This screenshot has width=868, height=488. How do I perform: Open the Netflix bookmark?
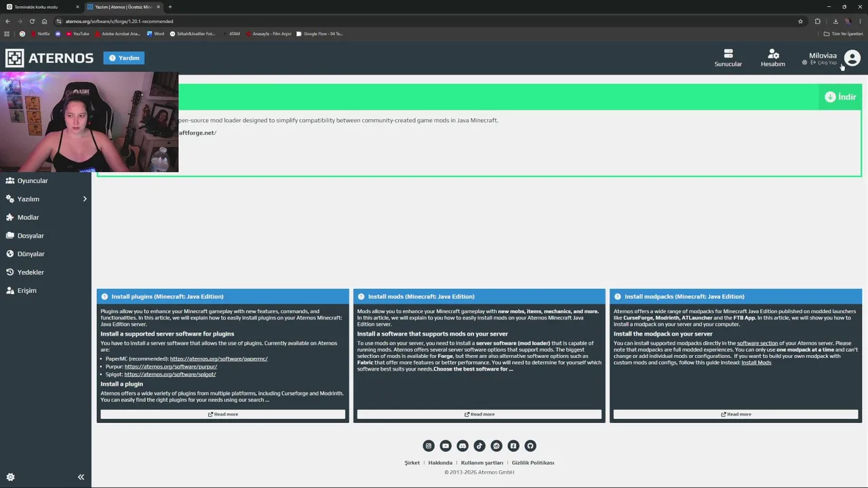tap(41, 34)
